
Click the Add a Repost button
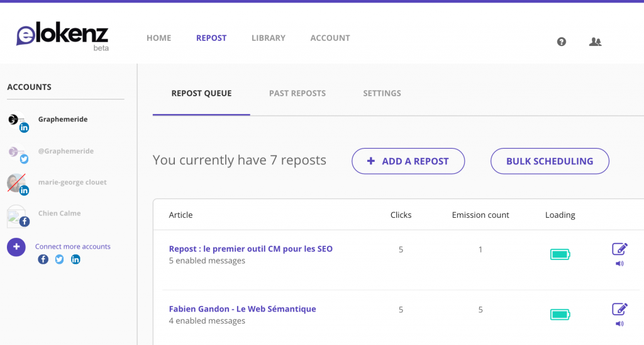[408, 161]
